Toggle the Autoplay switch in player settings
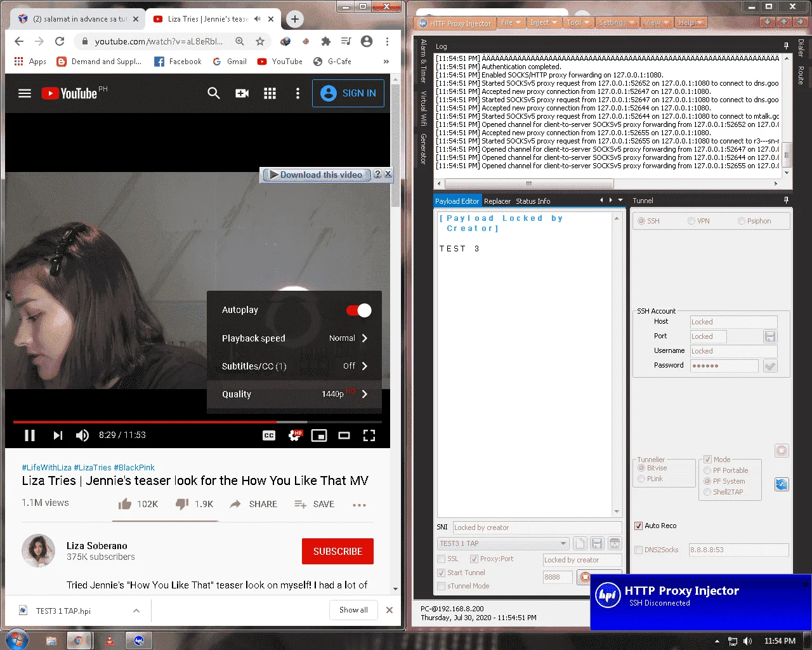812x650 pixels. (359, 310)
